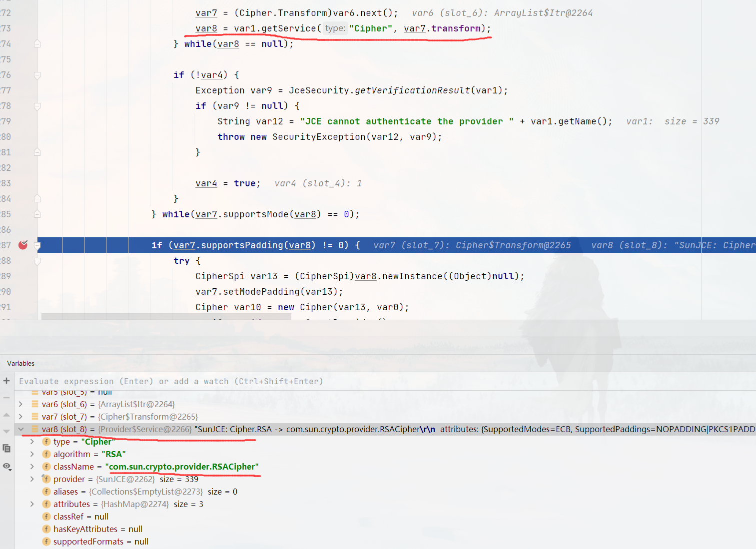Collapse the var8 Provider$Service node

(20, 429)
